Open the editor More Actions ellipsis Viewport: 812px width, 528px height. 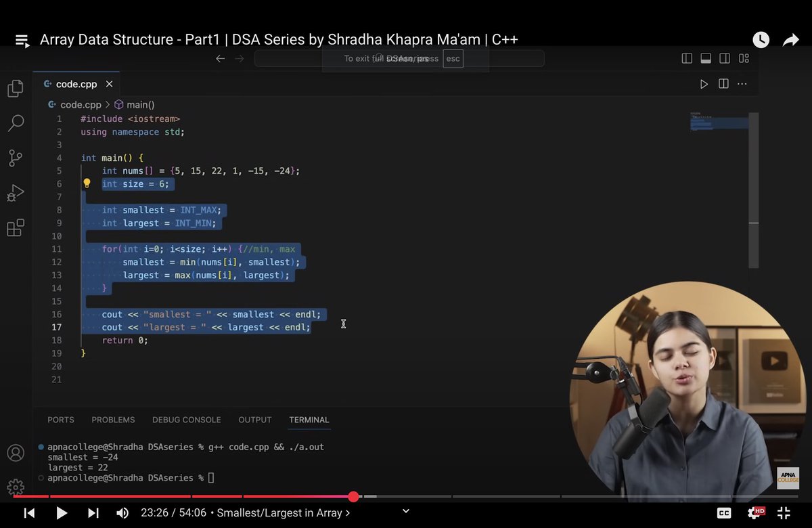(x=742, y=84)
